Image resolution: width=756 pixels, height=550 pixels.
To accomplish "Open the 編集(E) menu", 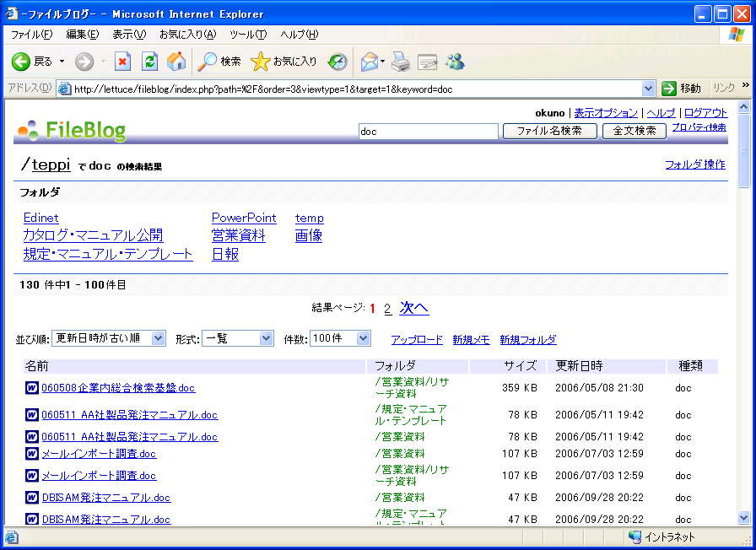I will 83,35.
